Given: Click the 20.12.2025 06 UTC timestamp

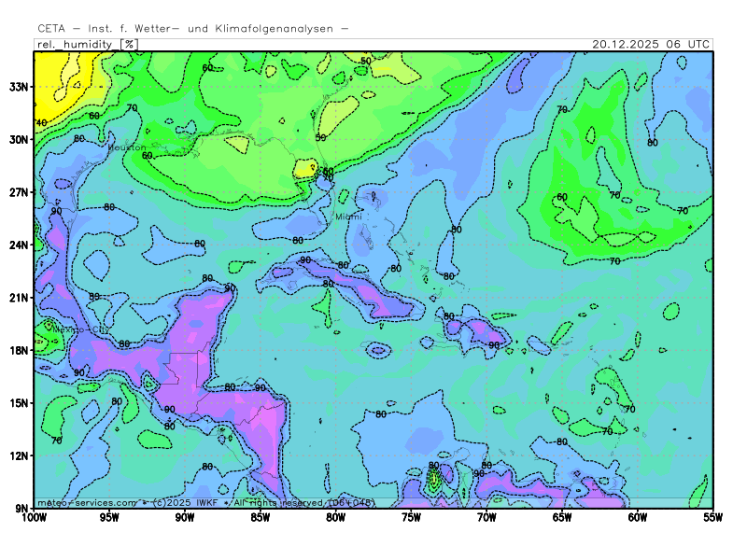Looking at the screenshot, I should (x=651, y=44).
